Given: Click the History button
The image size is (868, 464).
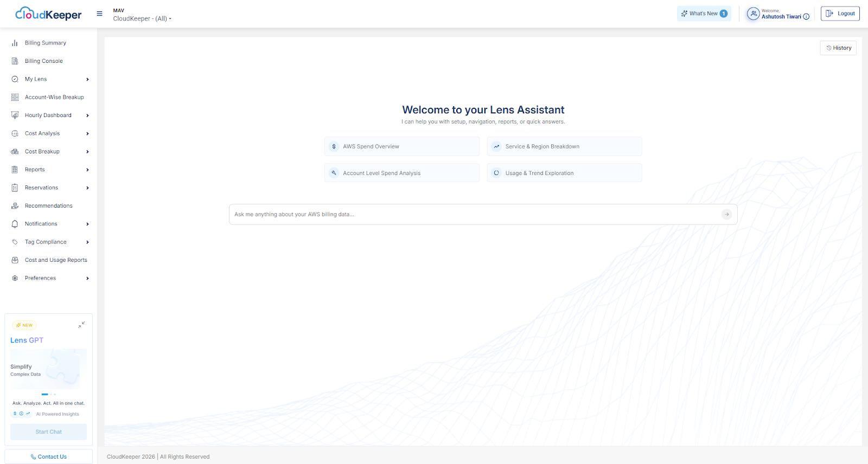Looking at the screenshot, I should click(x=838, y=48).
